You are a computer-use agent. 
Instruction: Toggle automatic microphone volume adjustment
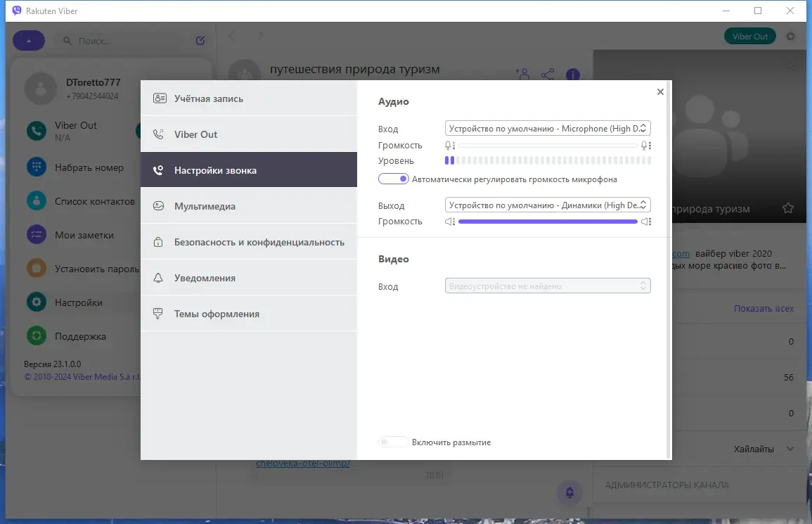pos(394,179)
